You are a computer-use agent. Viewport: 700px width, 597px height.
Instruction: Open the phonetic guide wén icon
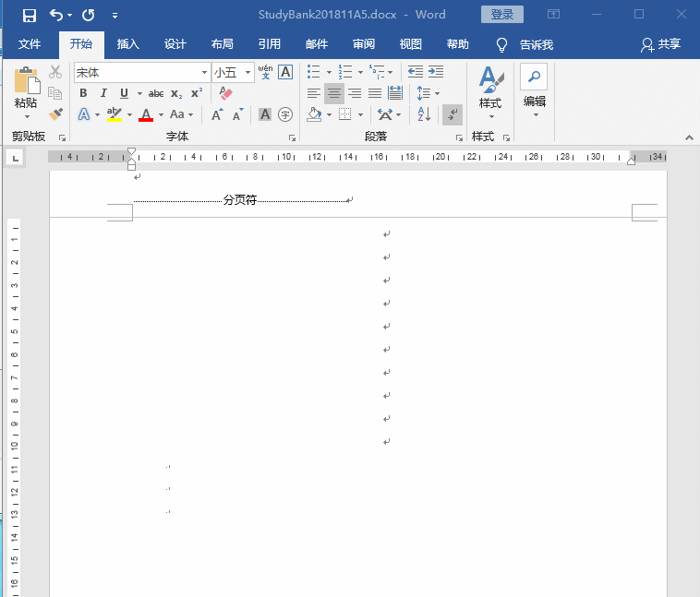click(x=265, y=72)
